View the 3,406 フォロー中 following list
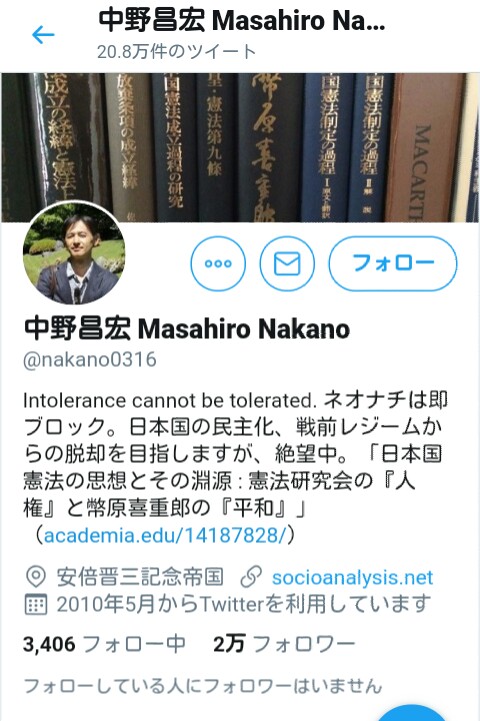This screenshot has height=721, width=480. click(104, 644)
